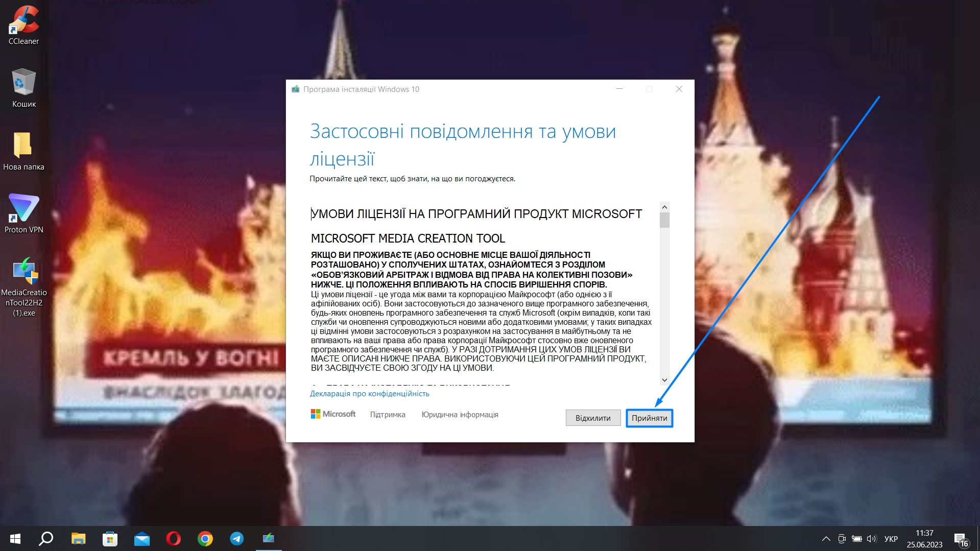
Task: Open the notification center icon
Action: pyautogui.click(x=961, y=539)
